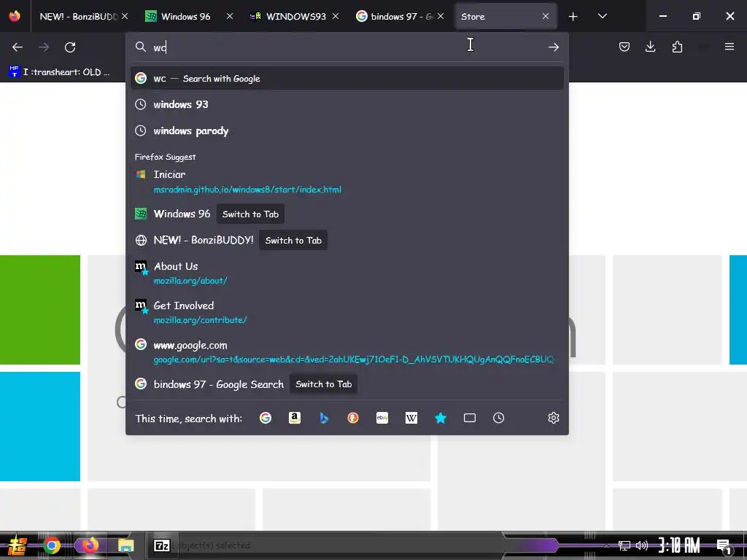Screen dimensions: 747x560
Task: Search this time with DuckDuckGo icon
Action: click(x=353, y=418)
